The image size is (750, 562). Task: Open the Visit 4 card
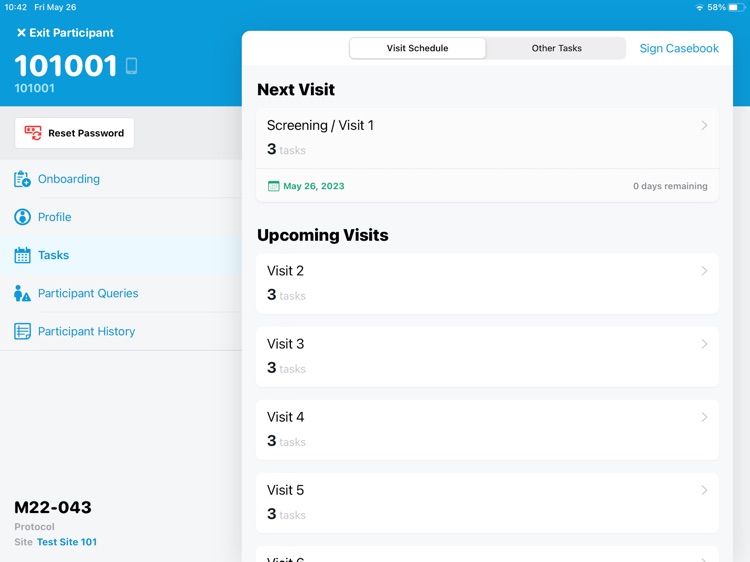pos(487,430)
